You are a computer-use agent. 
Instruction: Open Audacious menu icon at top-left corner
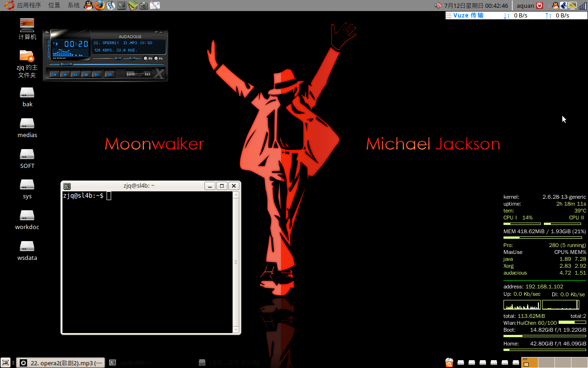(47, 33)
